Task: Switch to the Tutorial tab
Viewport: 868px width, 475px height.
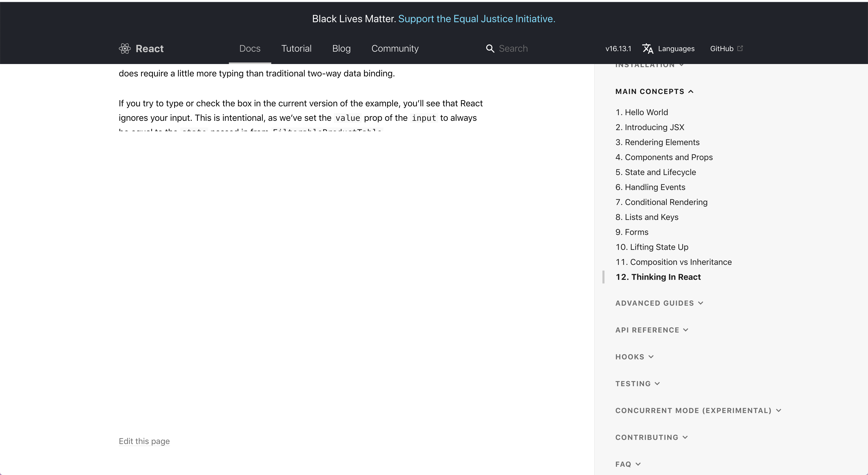Action: (x=296, y=49)
